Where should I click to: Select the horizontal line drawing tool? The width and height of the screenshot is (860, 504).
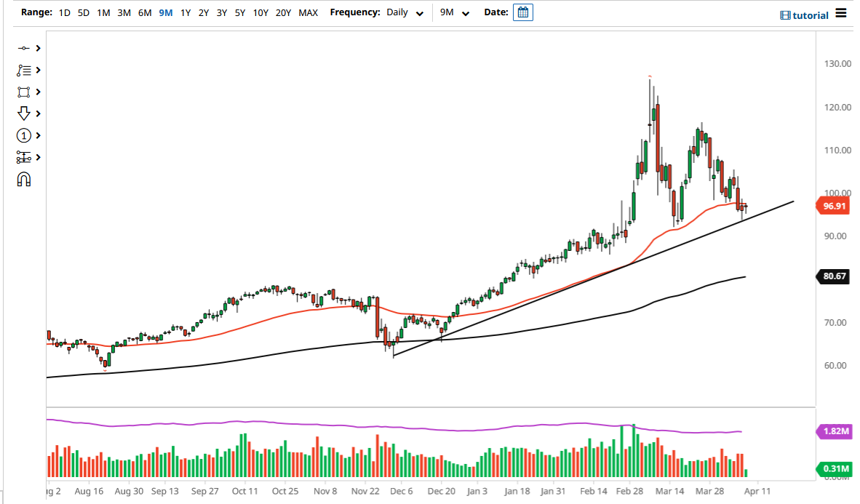(23, 48)
